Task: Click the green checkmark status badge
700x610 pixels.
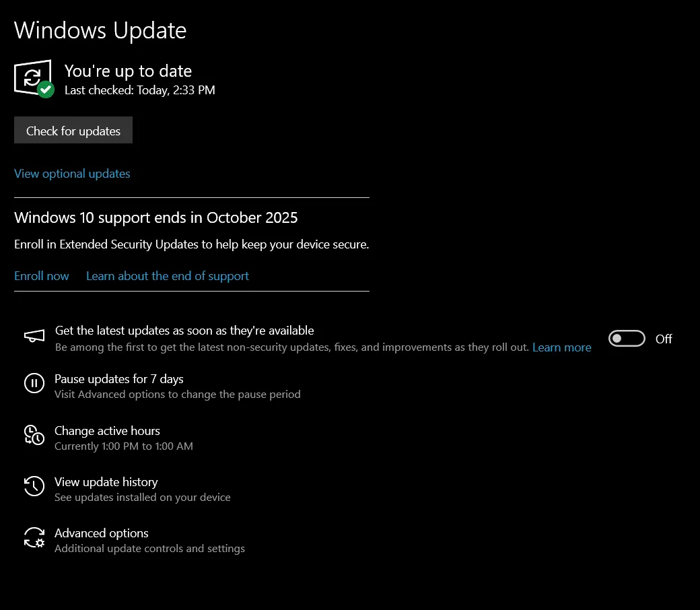Action: pyautogui.click(x=46, y=90)
